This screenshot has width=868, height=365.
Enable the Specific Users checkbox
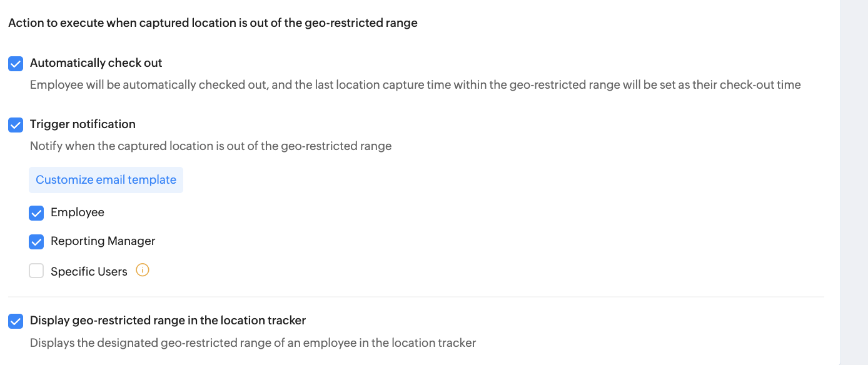[36, 271]
